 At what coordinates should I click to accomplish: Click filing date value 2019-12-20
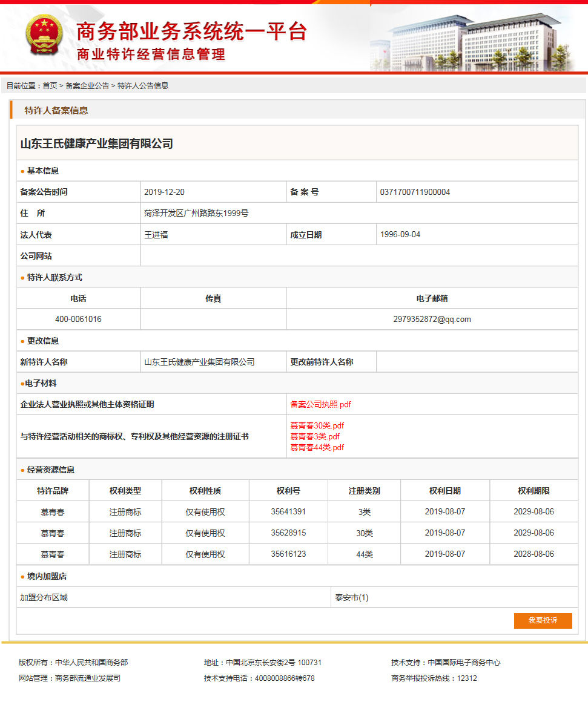pyautogui.click(x=164, y=192)
